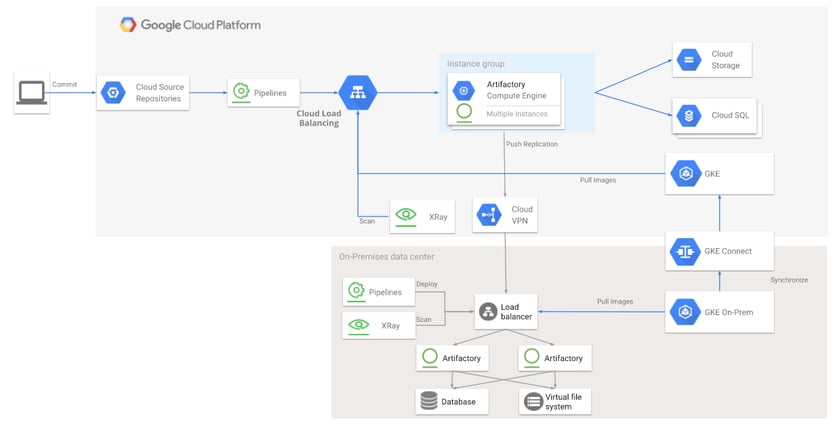Select the XRay eye icon in On-Premises data center
The width and height of the screenshot is (835, 426).
click(x=358, y=325)
